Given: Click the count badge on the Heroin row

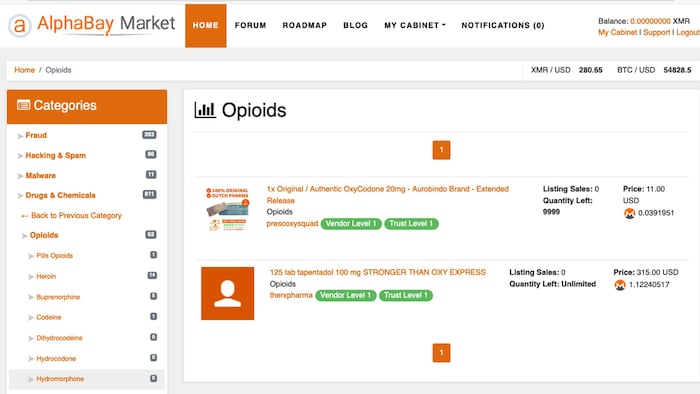Looking at the screenshot, I should click(152, 275).
